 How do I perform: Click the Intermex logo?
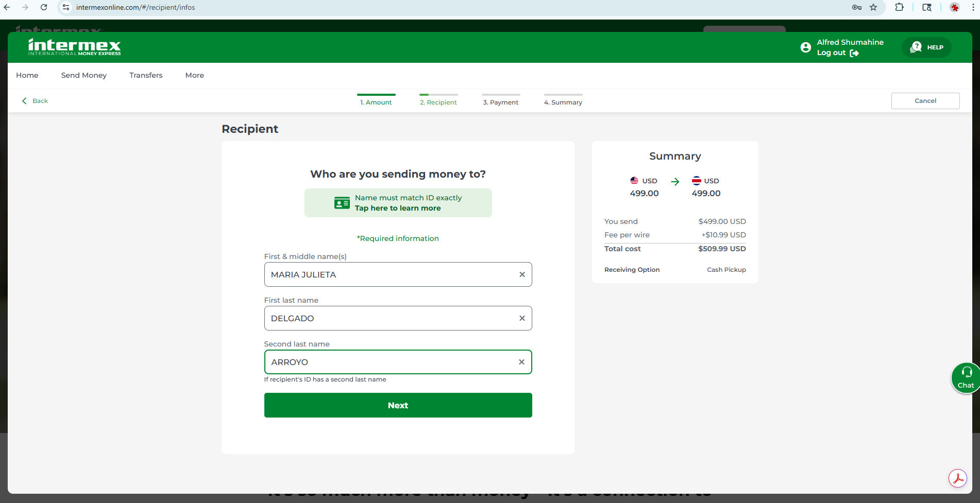click(74, 47)
